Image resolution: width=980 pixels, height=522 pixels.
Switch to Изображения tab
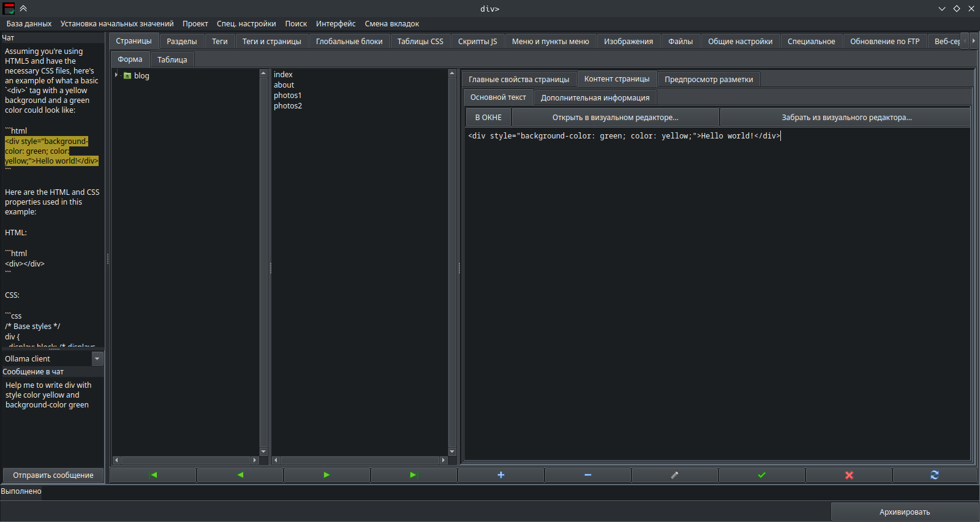pos(628,42)
